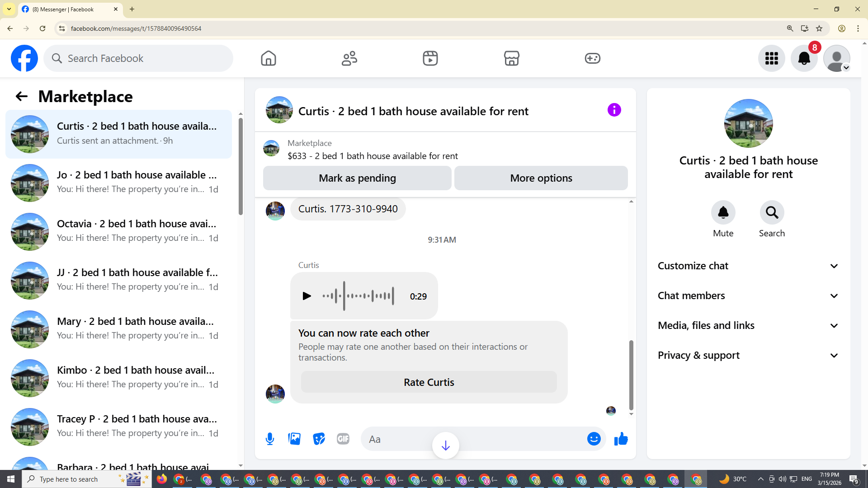Open the taskbar volume control
This screenshot has height=488, width=868.
point(783,479)
